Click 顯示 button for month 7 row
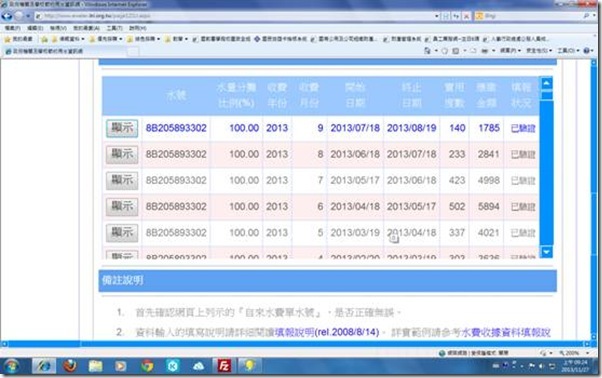The width and height of the screenshot is (602, 378). (122, 180)
